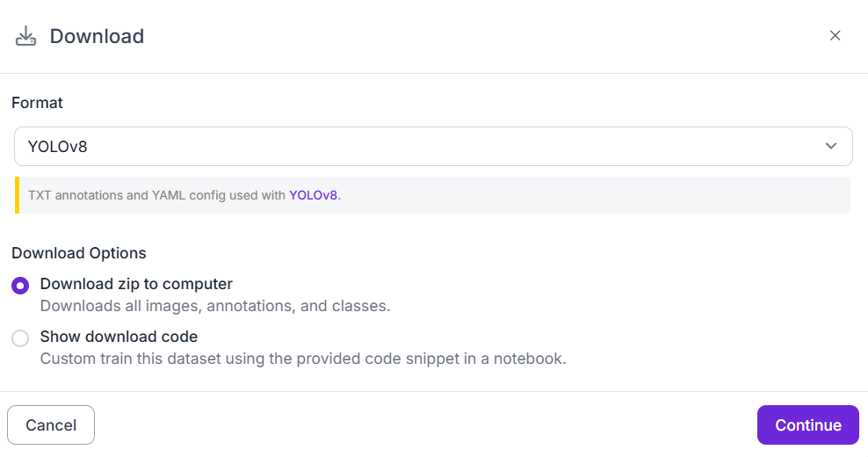Click the "Show download code" label text
The width and height of the screenshot is (868, 457).
pos(119,337)
